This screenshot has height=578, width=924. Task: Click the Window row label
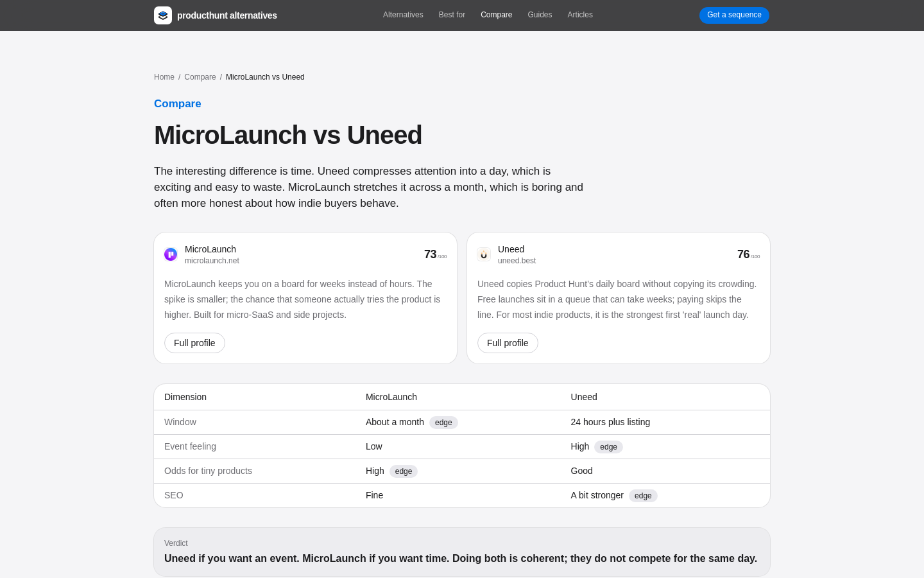point(180,422)
